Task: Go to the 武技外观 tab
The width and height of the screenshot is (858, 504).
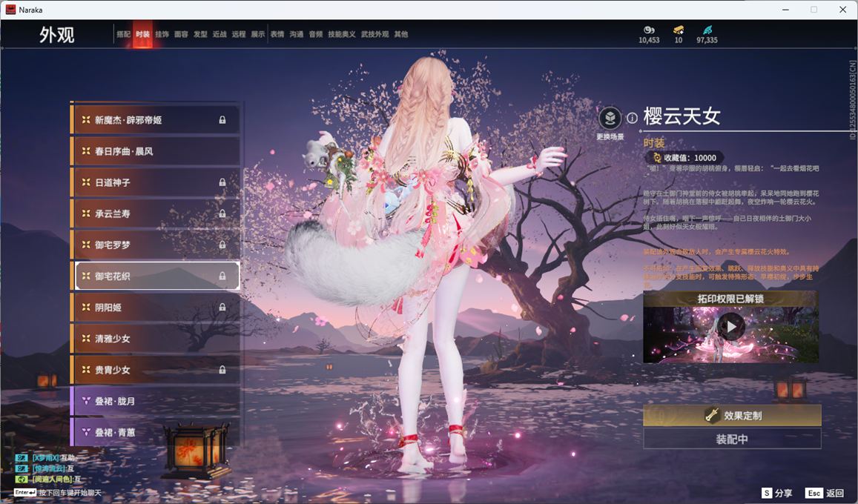Action: (x=374, y=34)
